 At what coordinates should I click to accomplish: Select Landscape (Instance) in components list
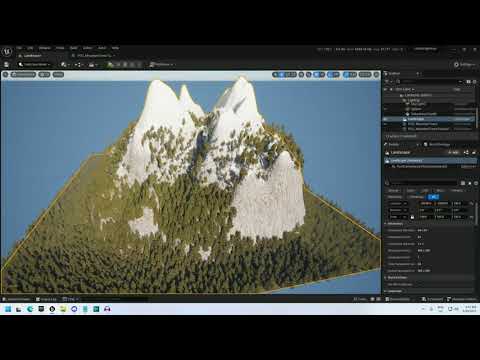click(x=431, y=160)
